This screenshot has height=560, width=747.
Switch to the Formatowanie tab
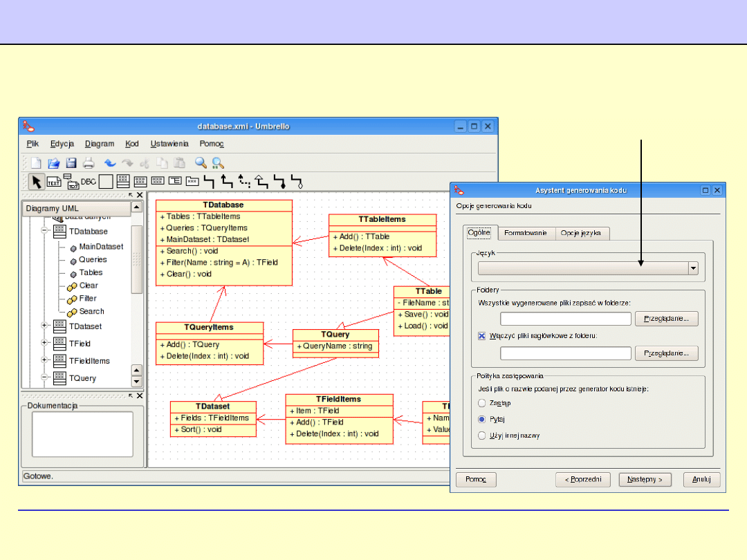click(525, 233)
